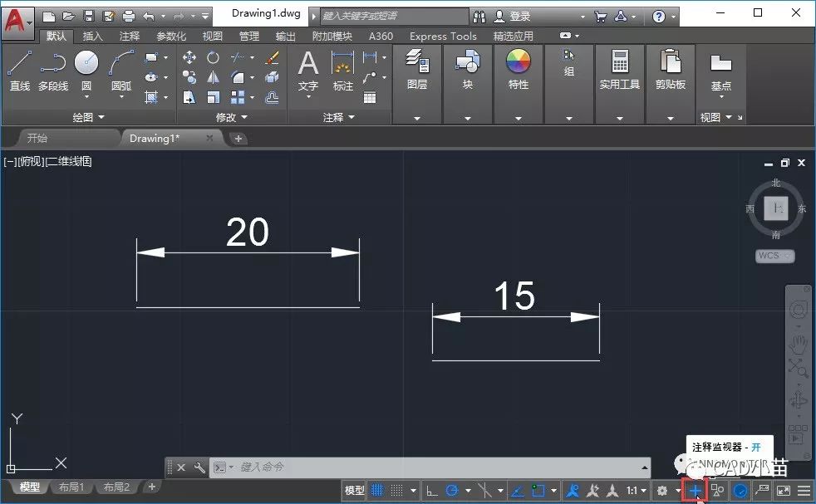Toggle ortho mode in the status bar
The width and height of the screenshot is (816, 504).
(x=431, y=491)
